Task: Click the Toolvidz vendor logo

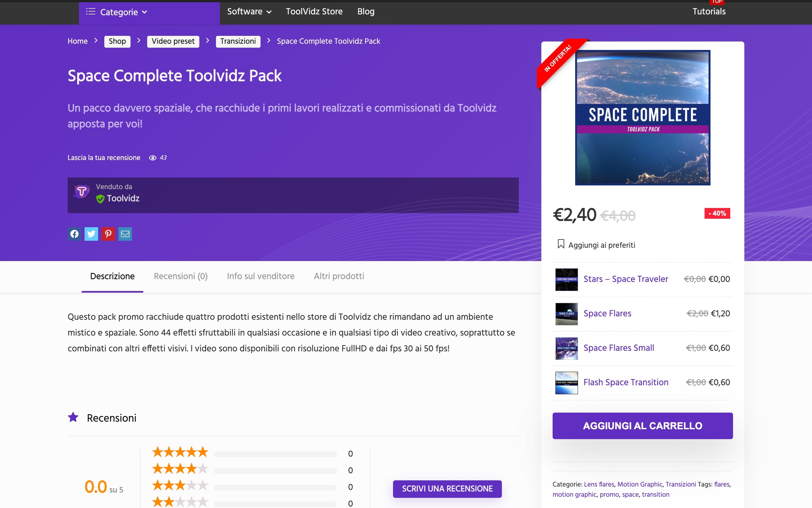Action: point(81,192)
